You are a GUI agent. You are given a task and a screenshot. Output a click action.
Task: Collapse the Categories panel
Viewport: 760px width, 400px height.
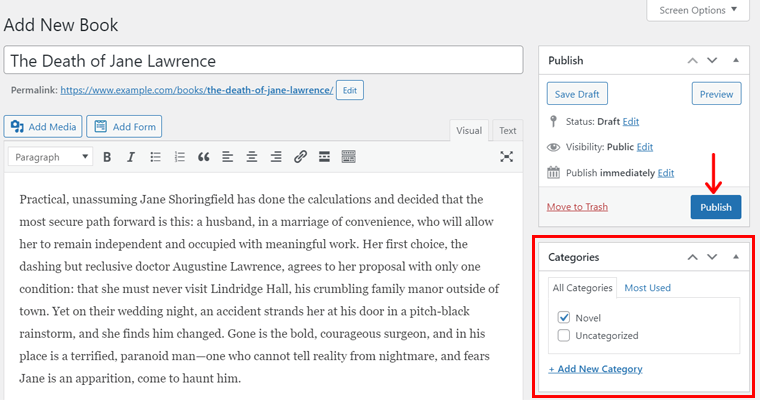tap(737, 257)
